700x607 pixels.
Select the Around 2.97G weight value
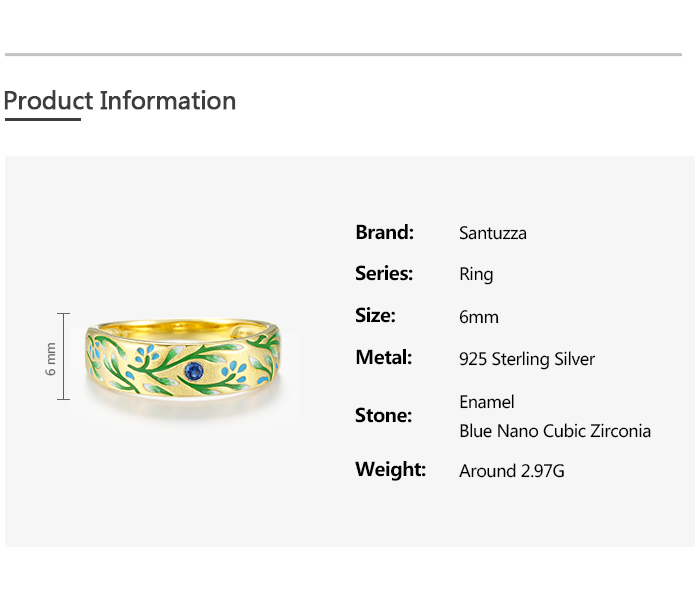(x=511, y=471)
